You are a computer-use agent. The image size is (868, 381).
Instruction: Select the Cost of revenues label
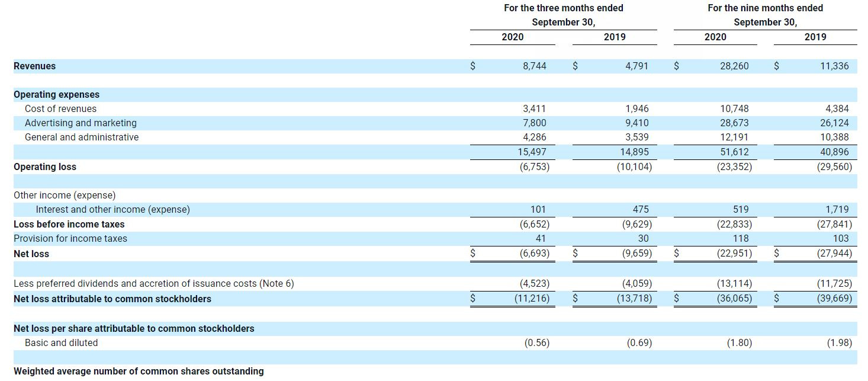(x=60, y=109)
